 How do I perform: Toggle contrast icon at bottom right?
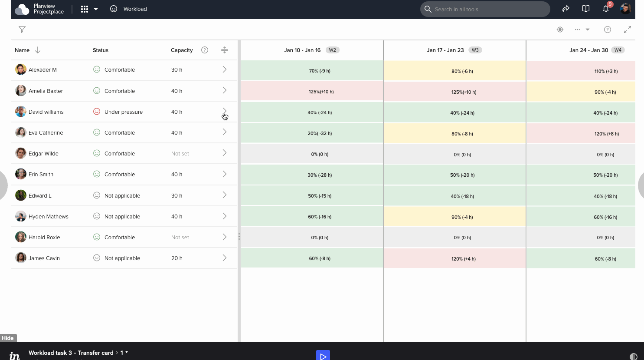[633, 356]
